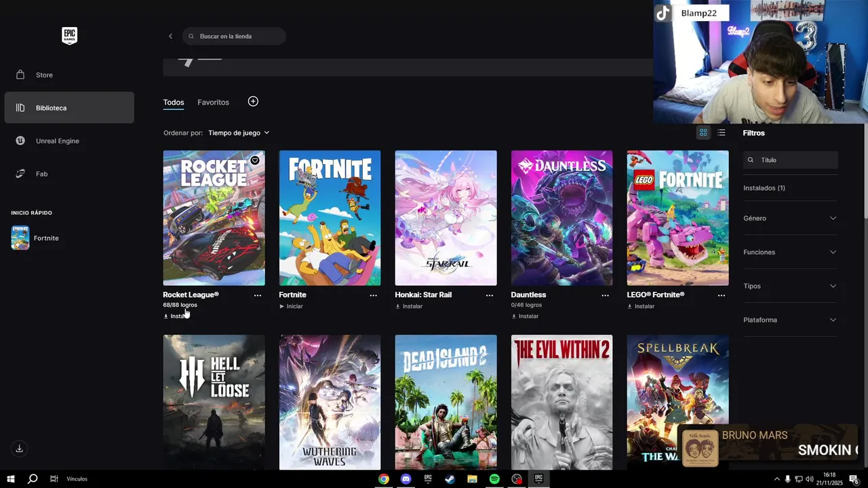Open LEGO Fortnite options menu
Viewport: 868px width, 488px height.
coord(722,296)
